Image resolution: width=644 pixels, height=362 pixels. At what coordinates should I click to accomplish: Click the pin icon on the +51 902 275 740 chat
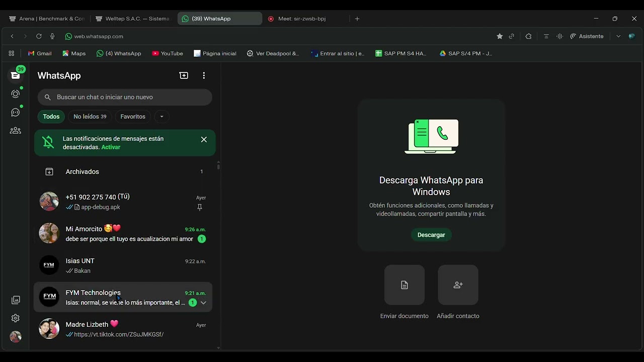[200, 207]
